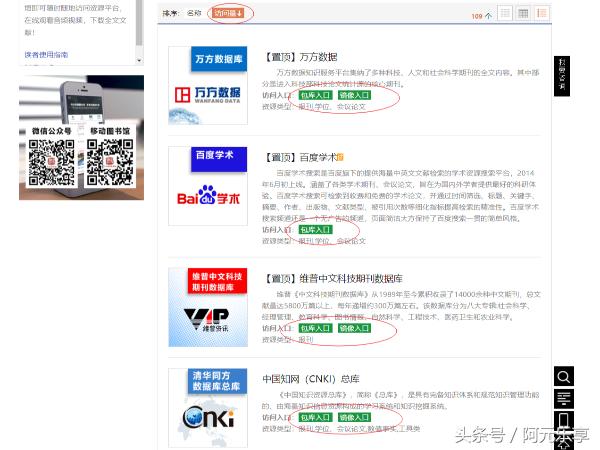
Task: Click the black mobile phone icon
Action: coord(564,419)
